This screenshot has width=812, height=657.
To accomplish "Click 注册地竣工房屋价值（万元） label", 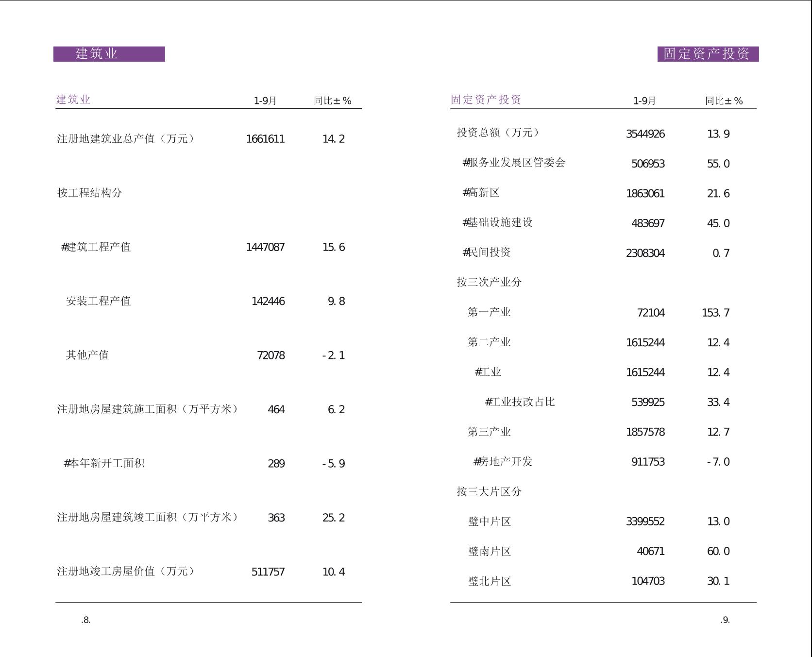I will coord(127,572).
